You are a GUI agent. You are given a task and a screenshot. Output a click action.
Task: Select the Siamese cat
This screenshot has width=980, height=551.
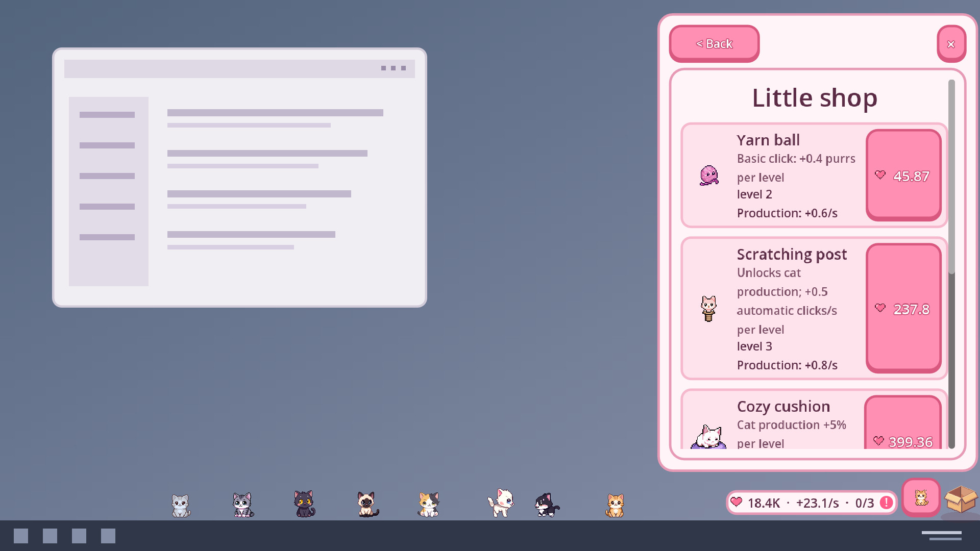(367, 504)
